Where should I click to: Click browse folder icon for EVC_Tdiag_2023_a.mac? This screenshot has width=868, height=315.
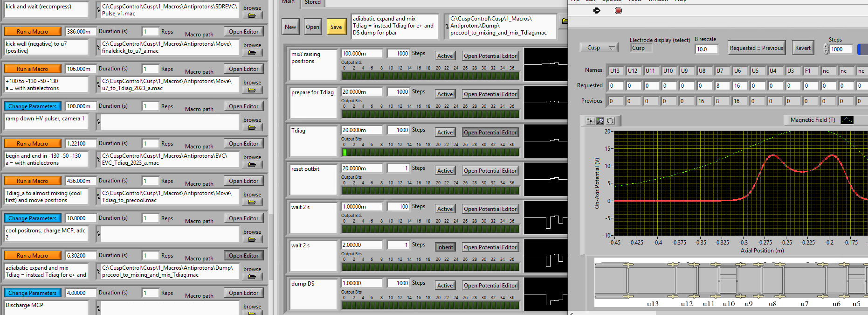point(252,165)
